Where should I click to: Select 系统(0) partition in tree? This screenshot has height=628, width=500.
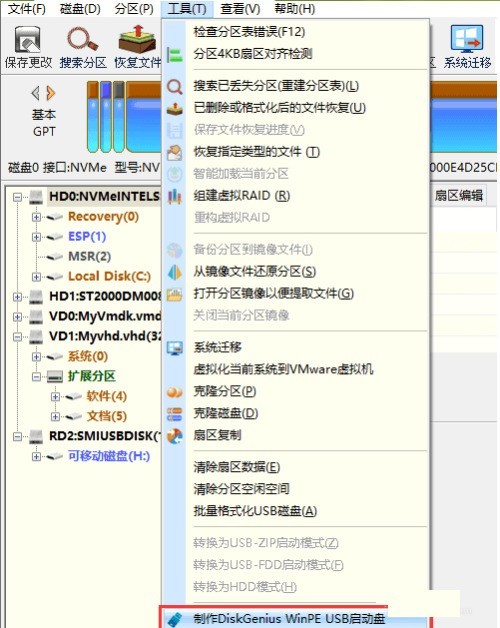tap(87, 356)
